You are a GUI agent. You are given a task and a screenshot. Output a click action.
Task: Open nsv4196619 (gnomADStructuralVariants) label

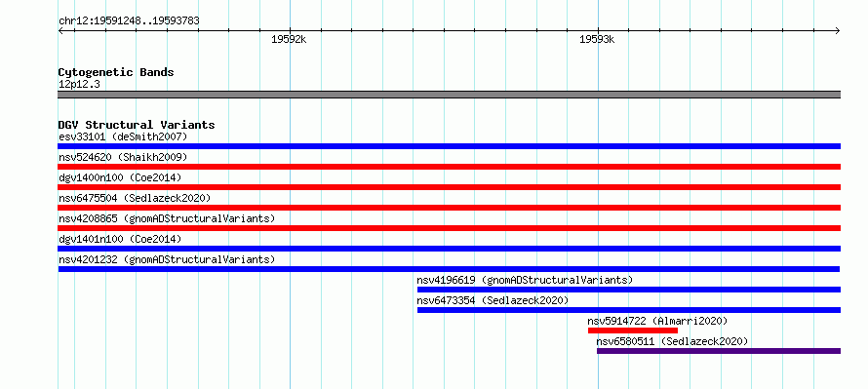click(525, 280)
